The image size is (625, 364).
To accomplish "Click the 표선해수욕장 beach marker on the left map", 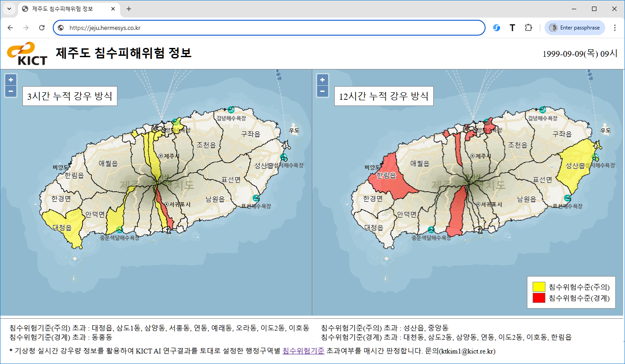I will [256, 198].
